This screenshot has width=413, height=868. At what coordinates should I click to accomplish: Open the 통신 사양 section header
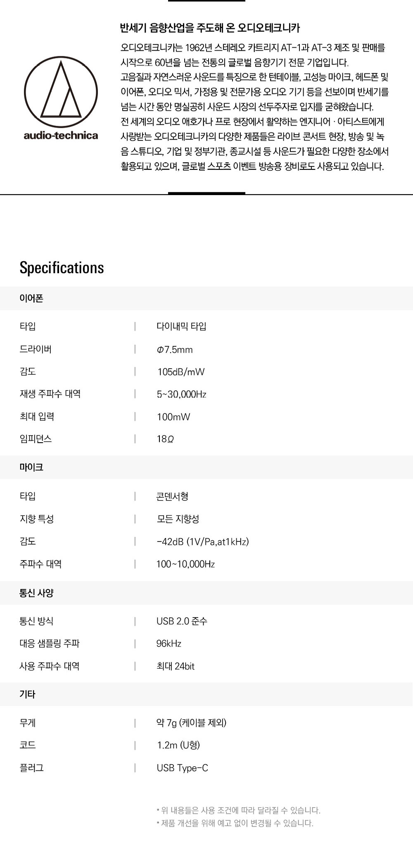coord(36,593)
